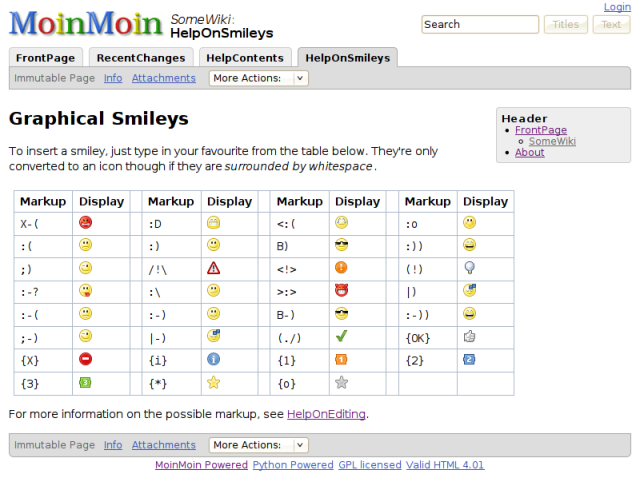
Task: Click the blue info icon
Action: [213, 359]
